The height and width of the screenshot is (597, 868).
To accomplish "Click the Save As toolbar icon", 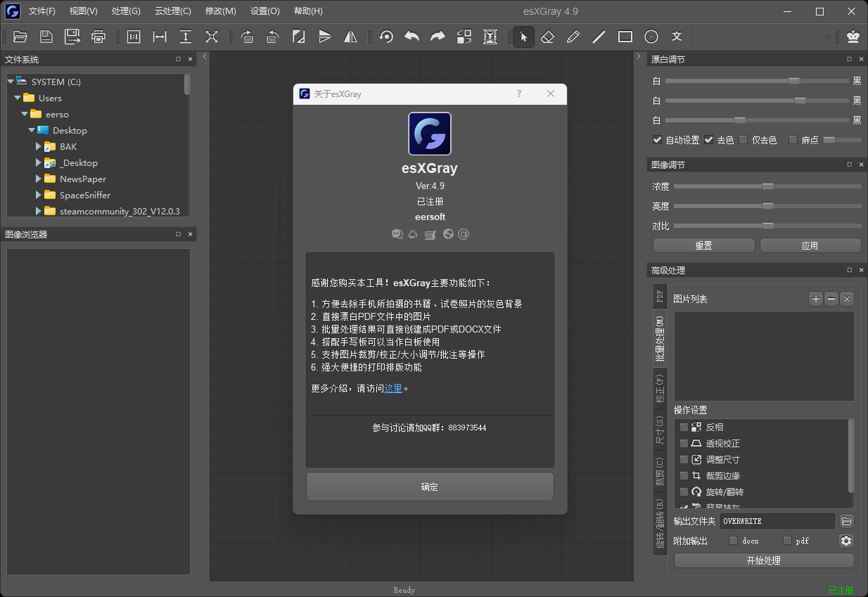I will [x=72, y=37].
